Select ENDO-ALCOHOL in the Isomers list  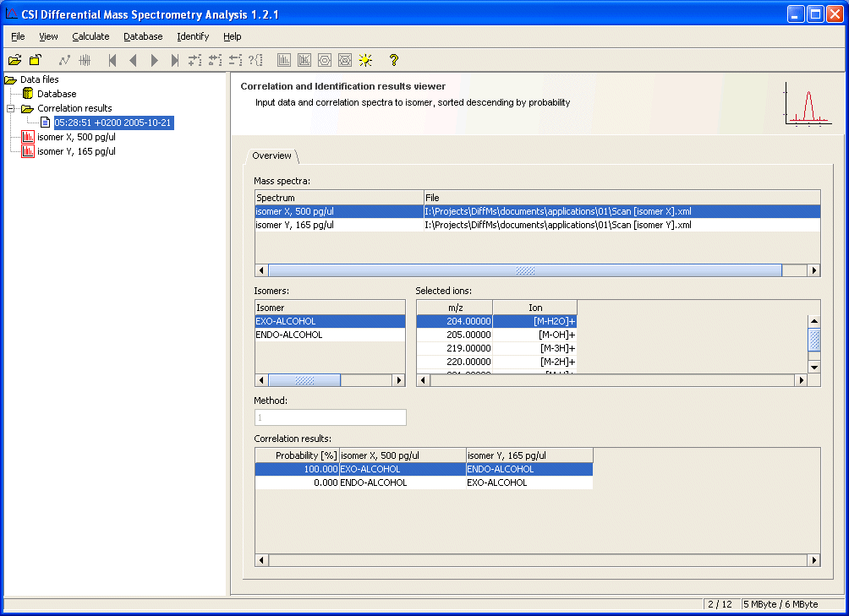tap(289, 335)
